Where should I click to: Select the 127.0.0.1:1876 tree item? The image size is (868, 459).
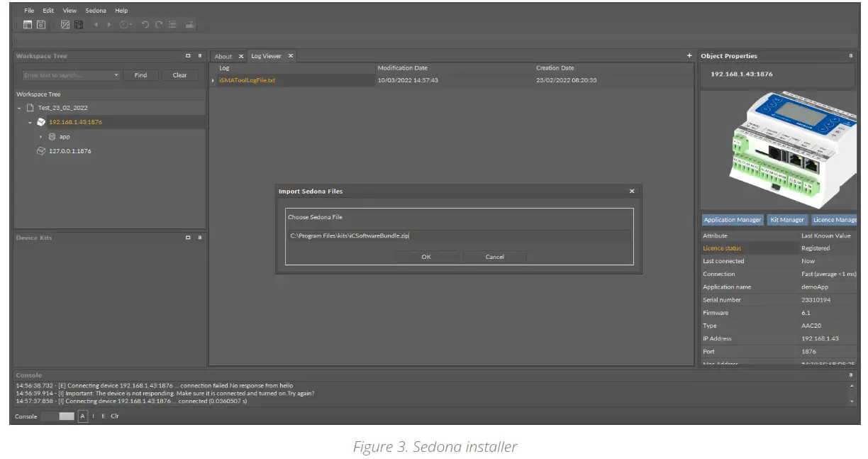(x=69, y=151)
